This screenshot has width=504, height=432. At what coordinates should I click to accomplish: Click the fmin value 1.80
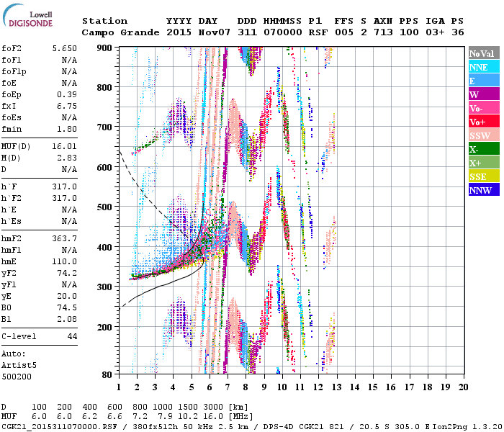pos(67,129)
